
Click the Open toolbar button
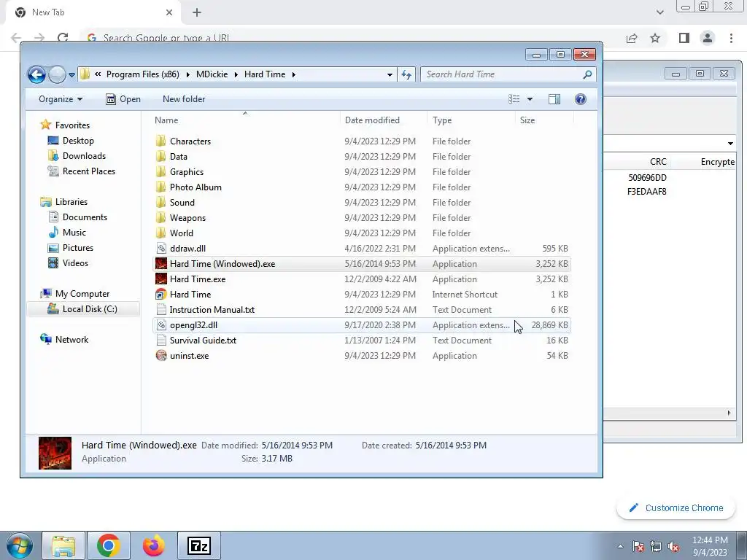tap(123, 99)
